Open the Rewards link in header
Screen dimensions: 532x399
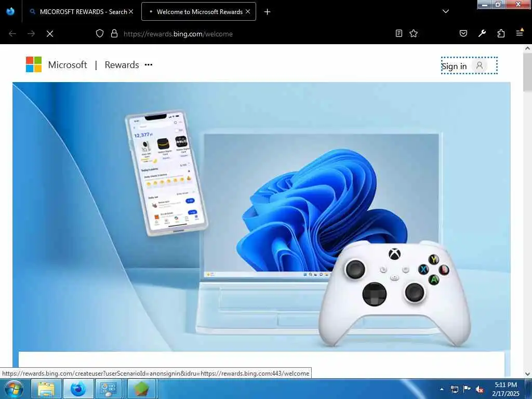pyautogui.click(x=122, y=65)
